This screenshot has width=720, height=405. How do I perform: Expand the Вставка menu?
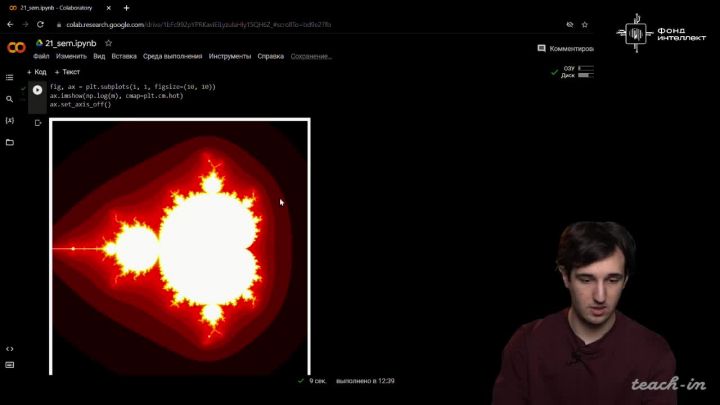(124, 56)
